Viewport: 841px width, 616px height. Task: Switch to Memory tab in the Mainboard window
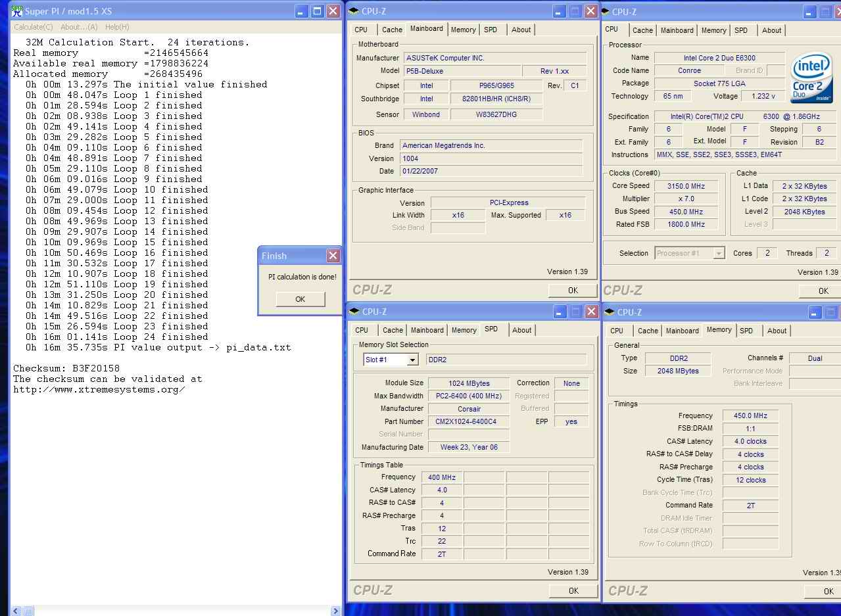463,30
